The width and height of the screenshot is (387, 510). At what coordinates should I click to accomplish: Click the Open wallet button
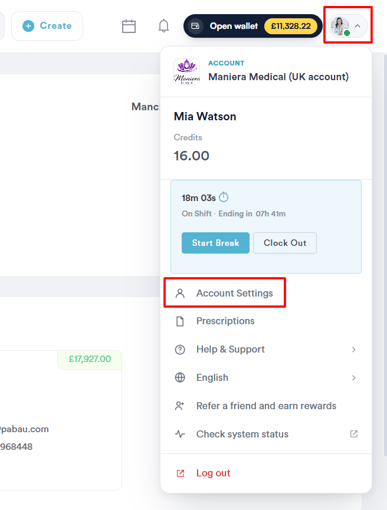point(253,26)
